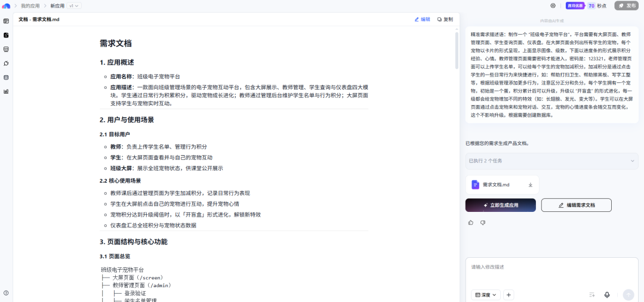The width and height of the screenshot is (644, 302).
Task: Open the analytics chart icon in sidebar
Action: click(6, 91)
